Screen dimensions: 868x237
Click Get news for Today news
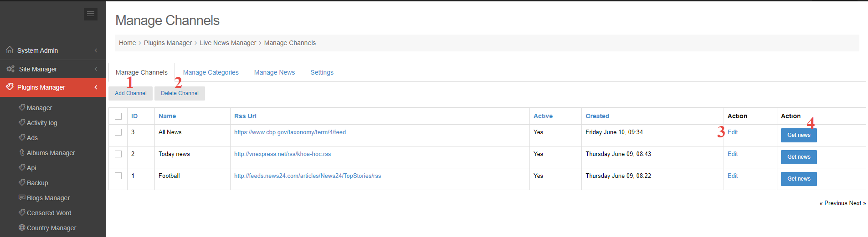coord(799,157)
